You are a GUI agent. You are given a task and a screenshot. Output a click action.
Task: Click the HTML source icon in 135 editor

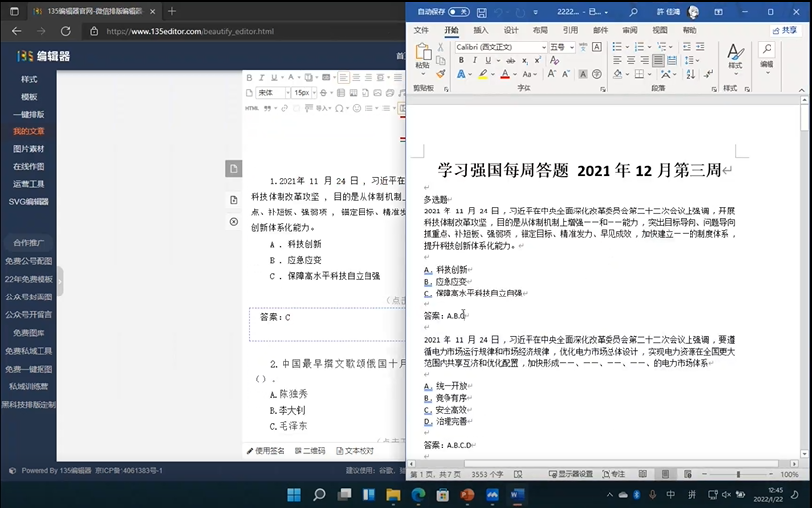tap(252, 107)
